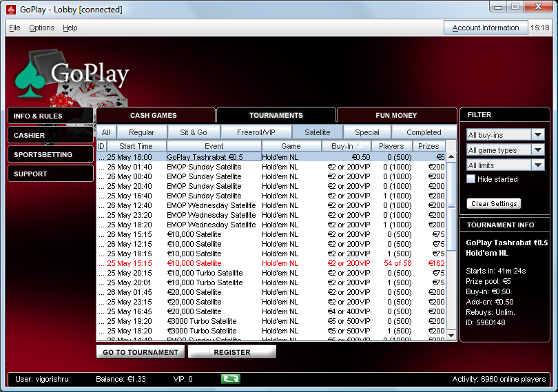Select the red €10,000 Satellite 25 May 15:15 row
Image resolution: width=558 pixels, height=392 pixels.
tap(271, 263)
